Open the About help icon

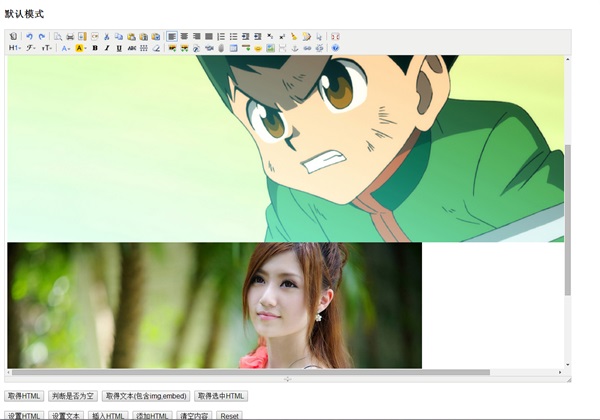335,48
